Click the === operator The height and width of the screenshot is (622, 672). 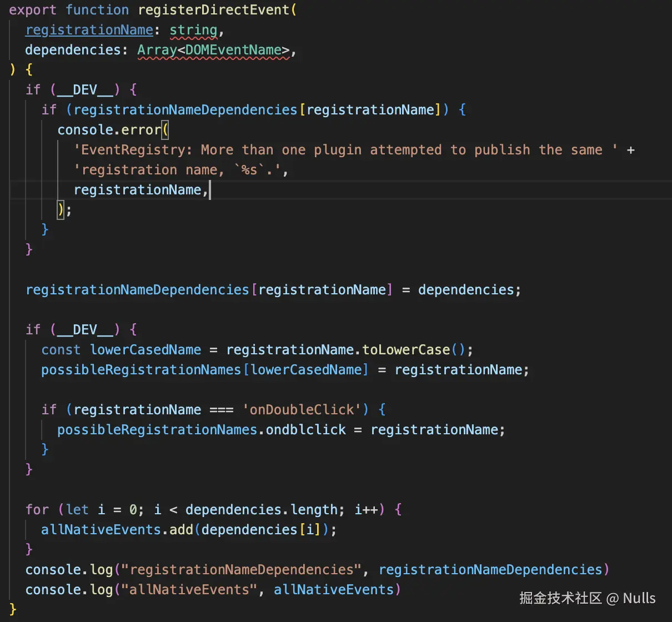coord(222,410)
